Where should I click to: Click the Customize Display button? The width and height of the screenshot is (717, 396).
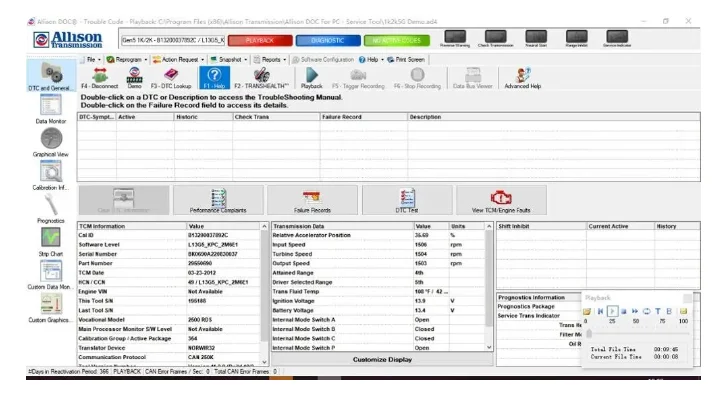tap(382, 359)
